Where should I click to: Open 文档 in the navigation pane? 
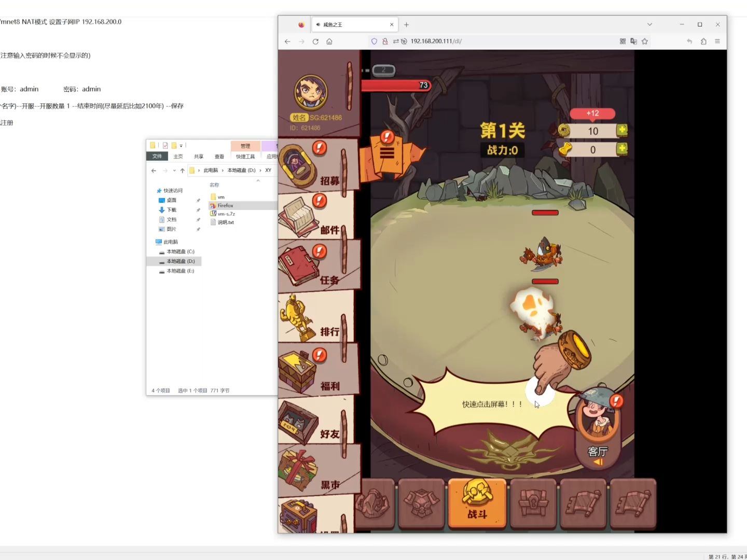[171, 219]
